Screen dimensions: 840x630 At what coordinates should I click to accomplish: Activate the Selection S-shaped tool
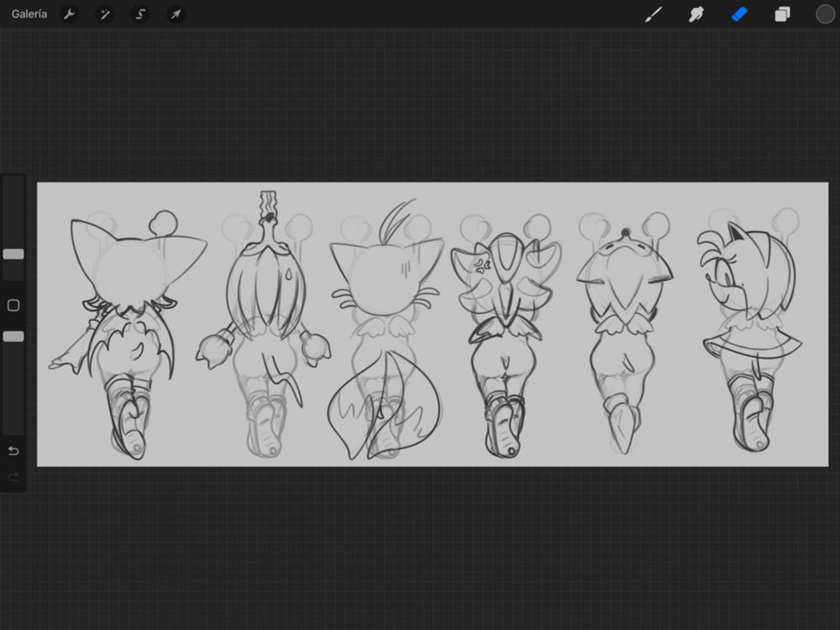click(140, 14)
